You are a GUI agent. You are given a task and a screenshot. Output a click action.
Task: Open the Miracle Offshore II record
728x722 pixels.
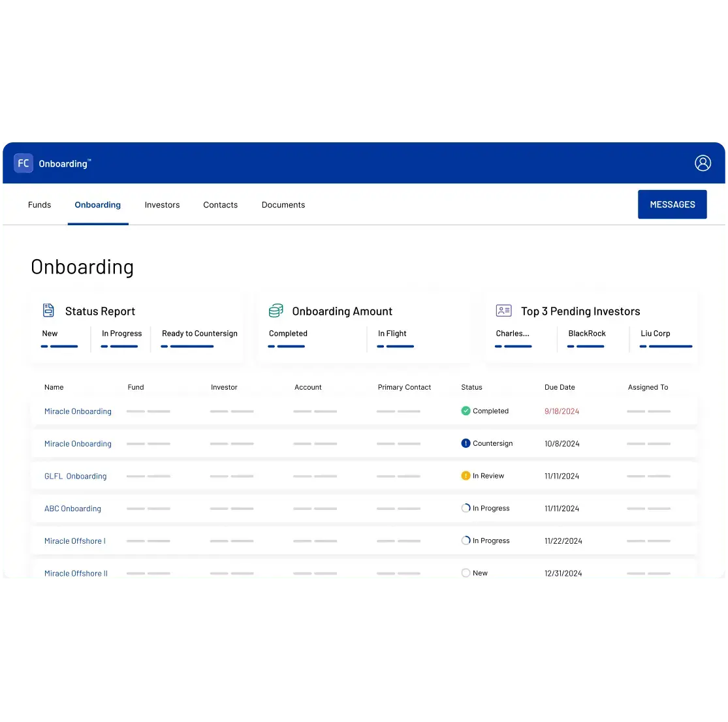click(x=75, y=573)
